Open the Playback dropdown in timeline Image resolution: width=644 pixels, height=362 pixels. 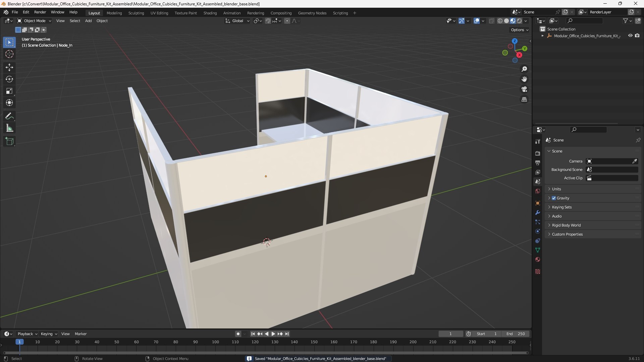click(28, 334)
